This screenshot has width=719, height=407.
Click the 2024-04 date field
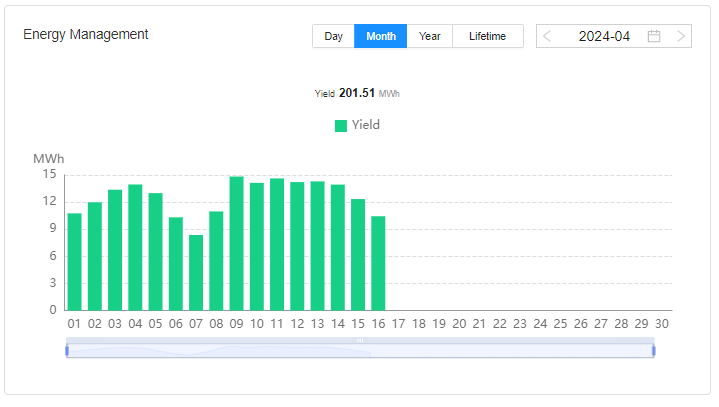point(604,36)
